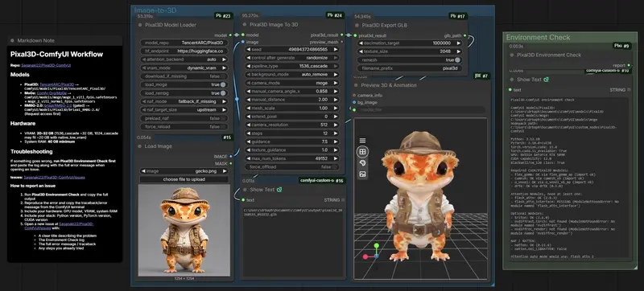Viewport: 644px width, 291px height.
Task: Open the briaai/RMBG-2.0 link
Action: (58, 106)
